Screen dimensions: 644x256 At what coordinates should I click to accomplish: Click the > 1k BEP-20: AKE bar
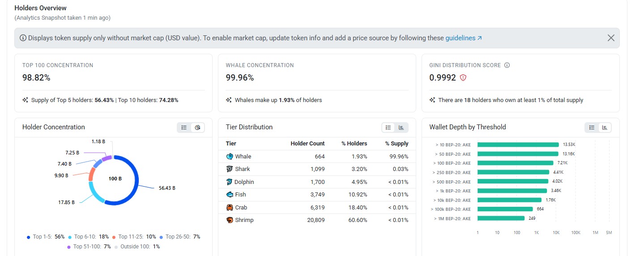(512, 191)
